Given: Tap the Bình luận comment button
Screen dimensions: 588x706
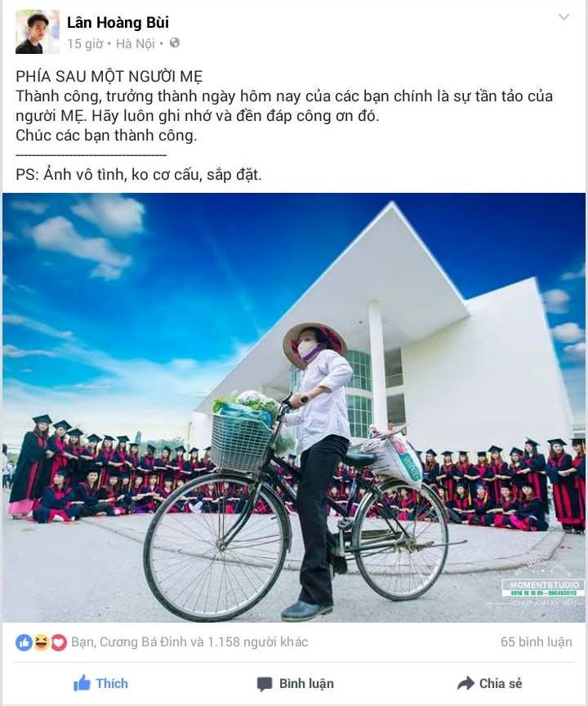Looking at the screenshot, I should (x=295, y=683).
